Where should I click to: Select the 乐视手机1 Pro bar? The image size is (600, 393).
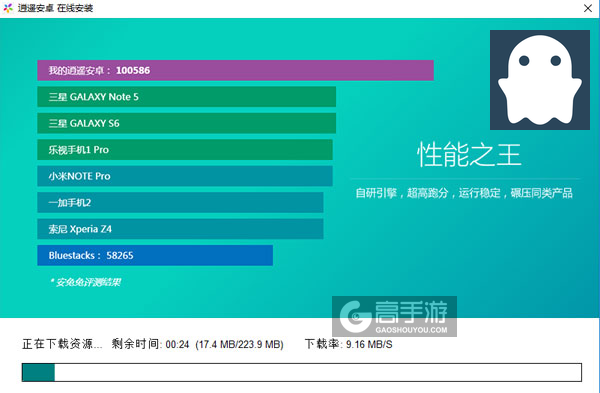tap(185, 150)
